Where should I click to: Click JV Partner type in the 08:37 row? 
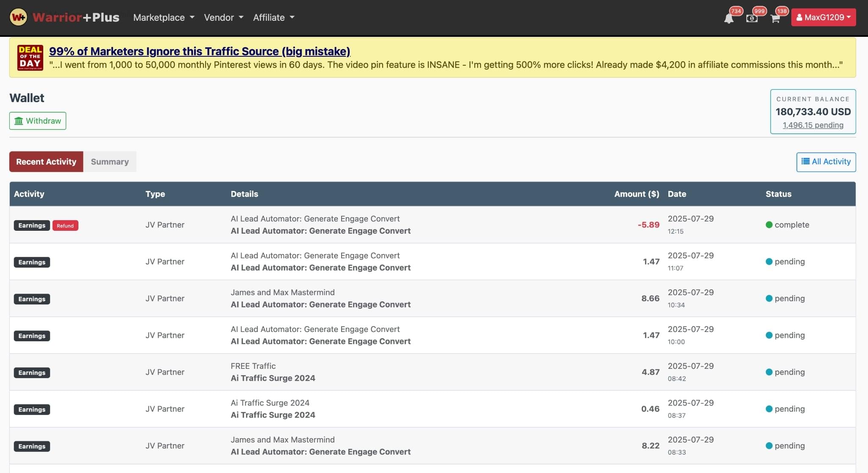[165, 409]
